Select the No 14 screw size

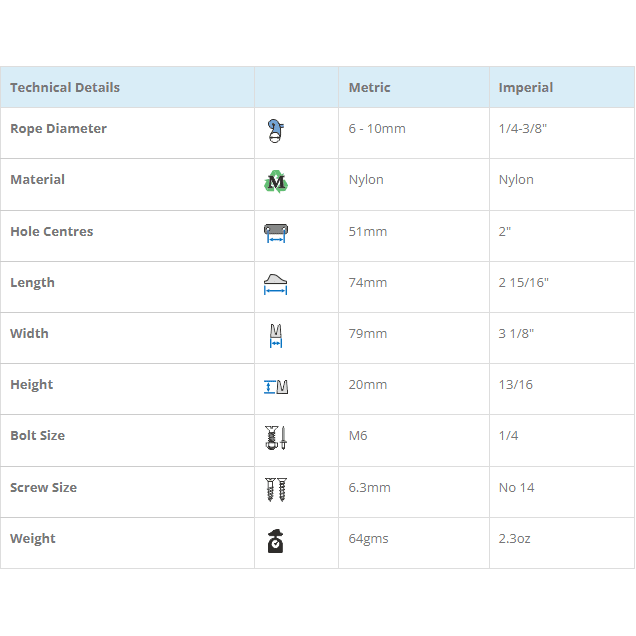(x=516, y=488)
